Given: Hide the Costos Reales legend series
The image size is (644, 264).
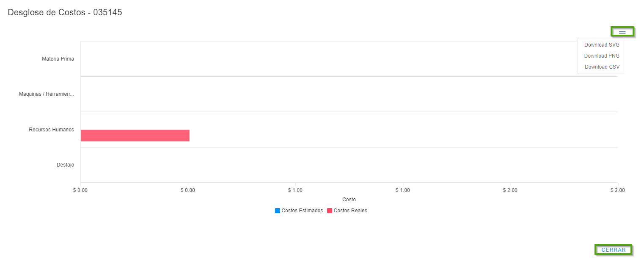Looking at the screenshot, I should pos(350,211).
